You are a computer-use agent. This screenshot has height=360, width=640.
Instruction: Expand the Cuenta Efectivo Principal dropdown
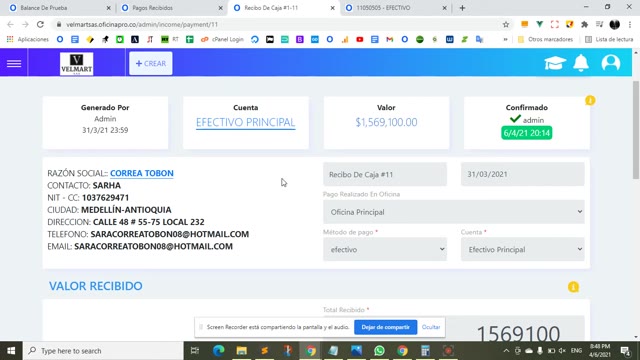[522, 249]
